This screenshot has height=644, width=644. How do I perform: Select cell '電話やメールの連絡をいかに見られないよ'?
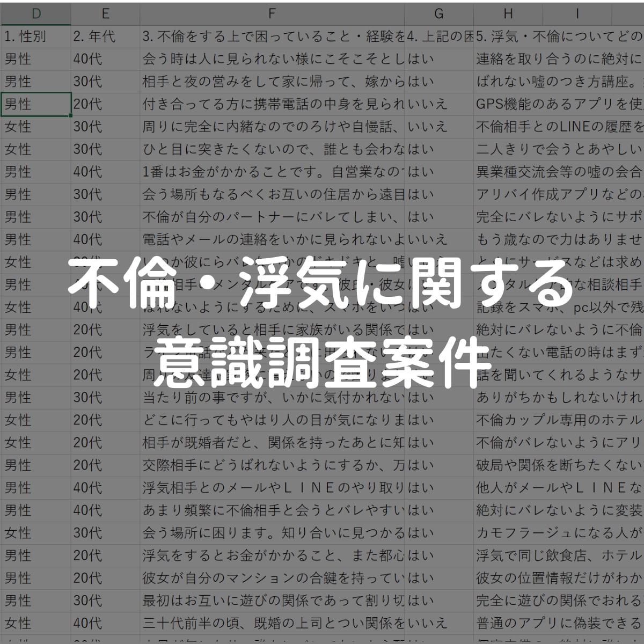coord(272,239)
